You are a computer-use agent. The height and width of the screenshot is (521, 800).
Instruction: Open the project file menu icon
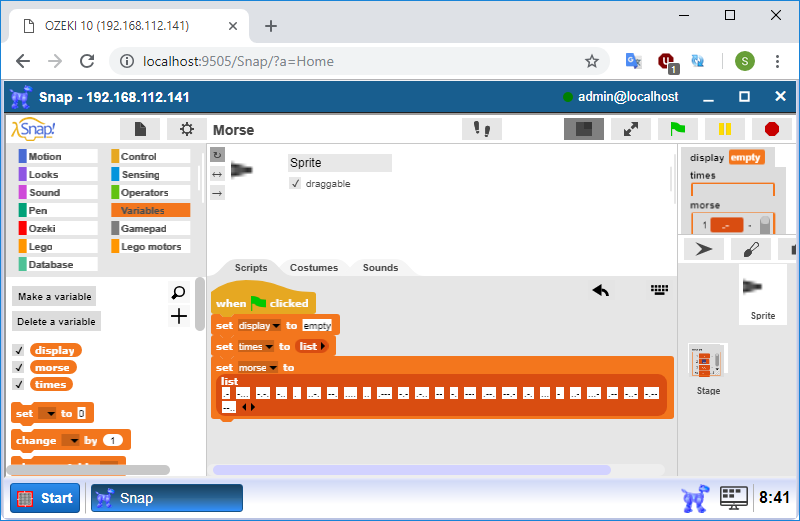click(140, 129)
